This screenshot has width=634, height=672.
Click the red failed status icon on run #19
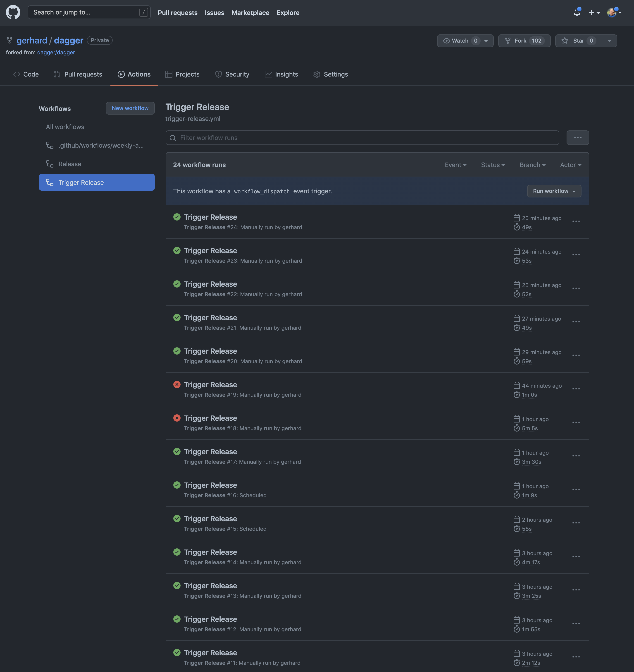click(x=177, y=384)
